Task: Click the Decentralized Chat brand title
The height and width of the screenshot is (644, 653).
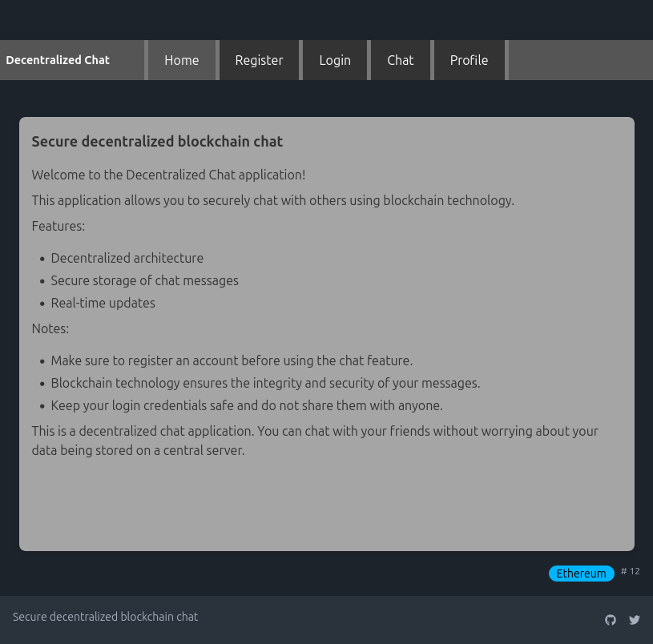Action: [58, 60]
